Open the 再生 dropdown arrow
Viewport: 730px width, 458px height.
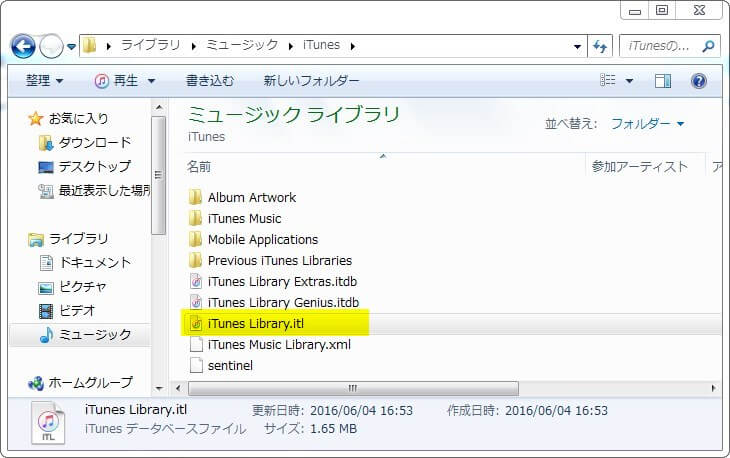[x=151, y=81]
